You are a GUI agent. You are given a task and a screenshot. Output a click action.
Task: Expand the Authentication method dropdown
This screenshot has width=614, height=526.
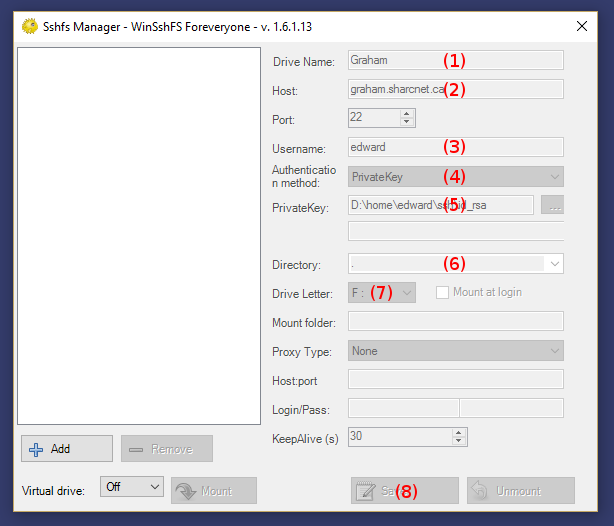(455, 177)
